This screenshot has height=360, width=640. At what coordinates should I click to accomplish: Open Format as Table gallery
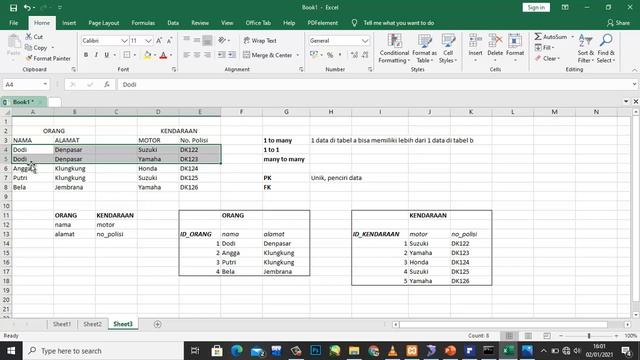tap(424, 49)
